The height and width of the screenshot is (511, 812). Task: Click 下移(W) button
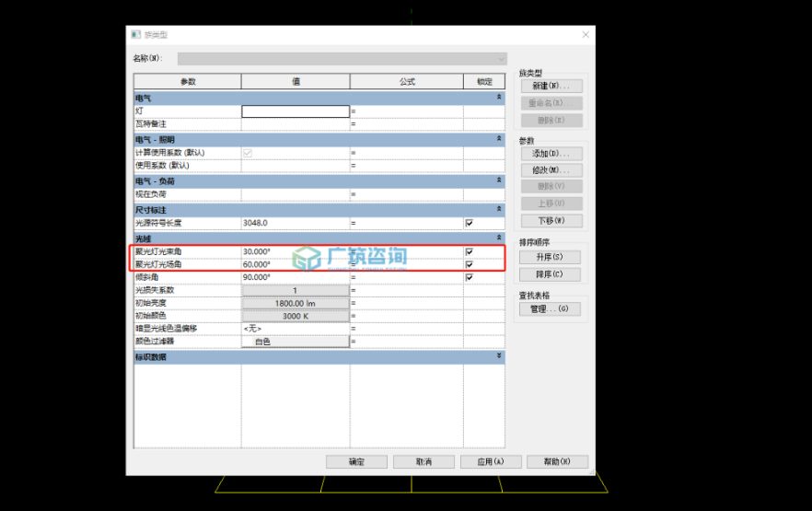click(551, 221)
